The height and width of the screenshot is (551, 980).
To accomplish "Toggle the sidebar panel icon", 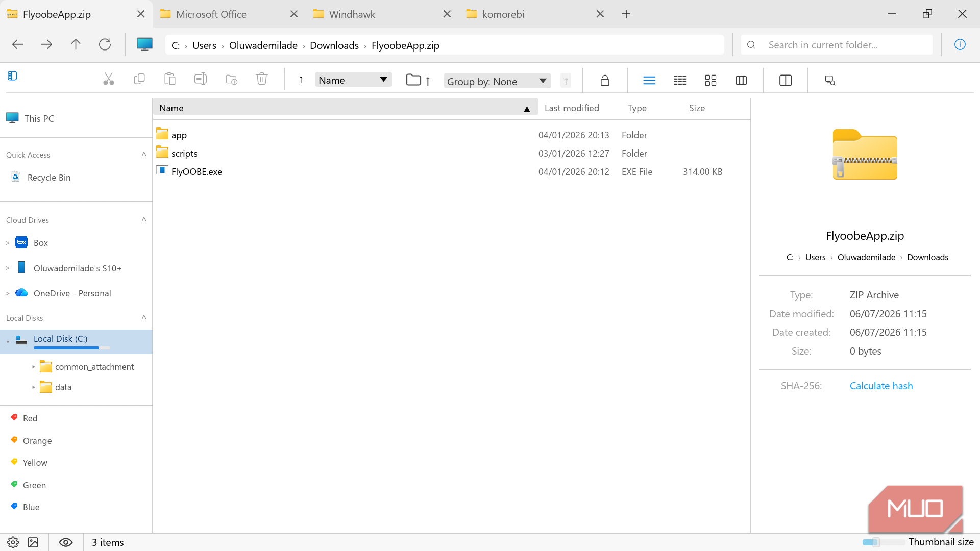I will point(12,76).
